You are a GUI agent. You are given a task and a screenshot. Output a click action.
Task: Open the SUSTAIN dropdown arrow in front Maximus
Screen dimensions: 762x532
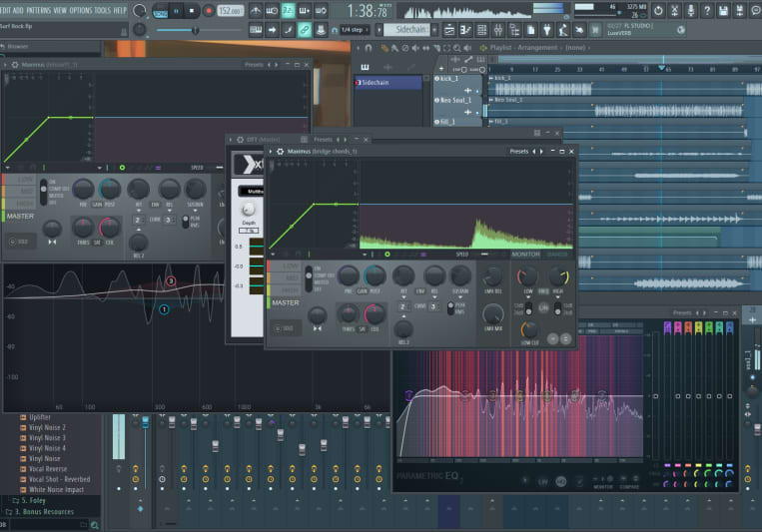click(x=460, y=297)
